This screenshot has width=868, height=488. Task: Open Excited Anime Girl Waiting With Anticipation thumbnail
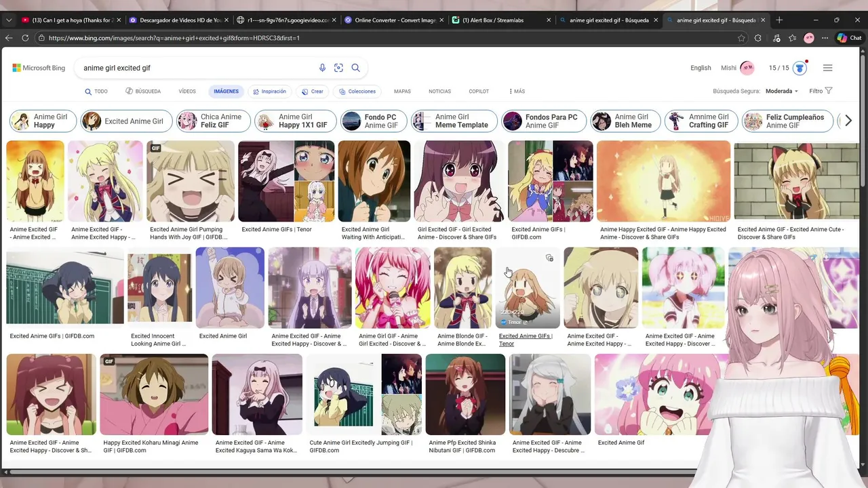[374, 181]
